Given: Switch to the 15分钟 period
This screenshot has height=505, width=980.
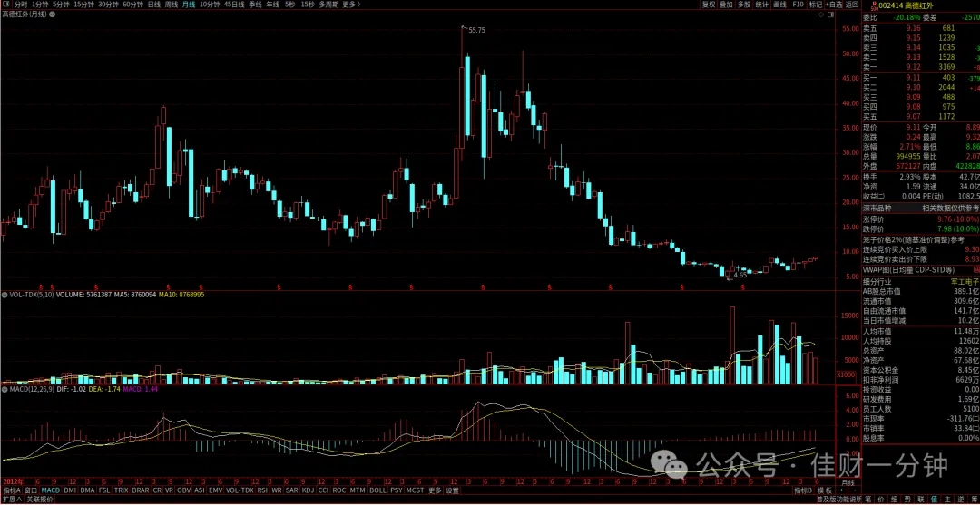Looking at the screenshot, I should coord(83,4).
